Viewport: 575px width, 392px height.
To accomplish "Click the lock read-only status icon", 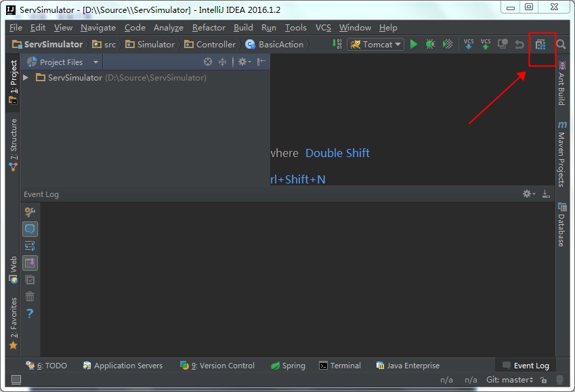I will tap(544, 380).
